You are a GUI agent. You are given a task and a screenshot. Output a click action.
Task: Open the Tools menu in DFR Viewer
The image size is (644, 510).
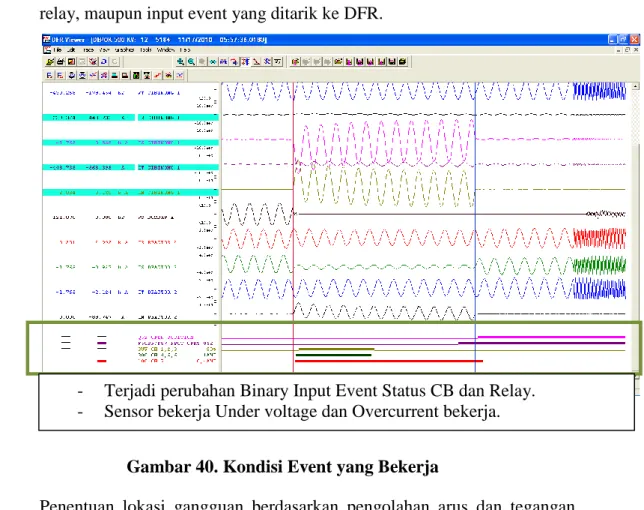pos(146,50)
